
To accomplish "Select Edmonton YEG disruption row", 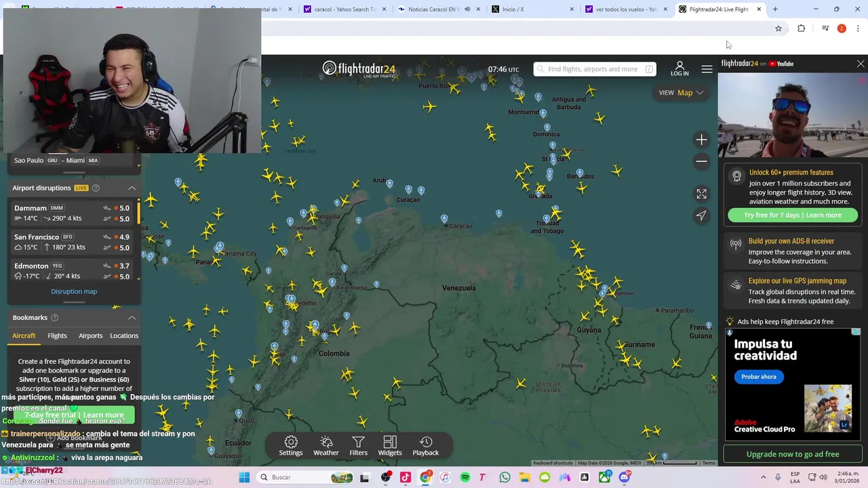I will (x=73, y=271).
